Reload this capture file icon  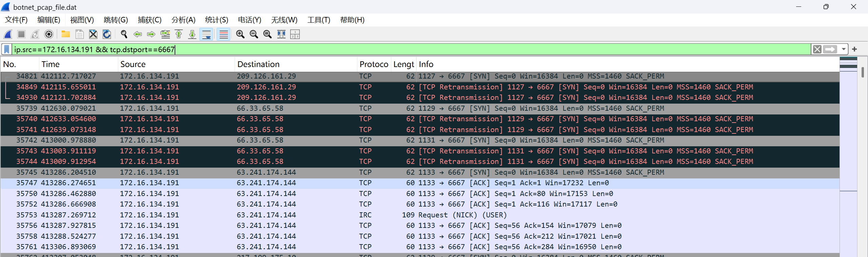(x=107, y=34)
